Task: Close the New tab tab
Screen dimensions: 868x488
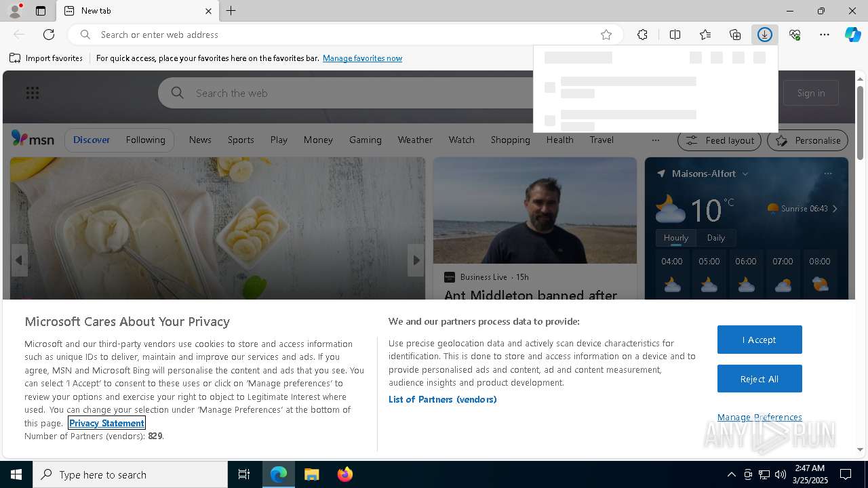Action: (208, 11)
